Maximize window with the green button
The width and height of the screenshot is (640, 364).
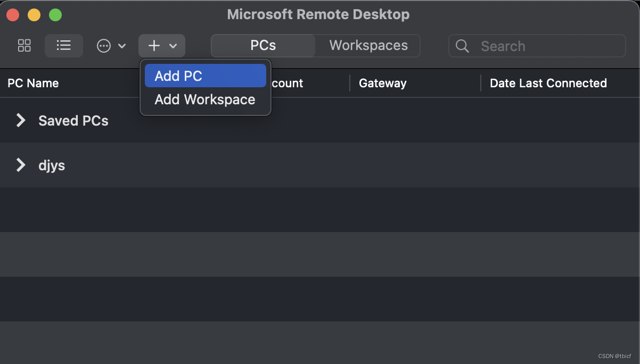point(55,15)
